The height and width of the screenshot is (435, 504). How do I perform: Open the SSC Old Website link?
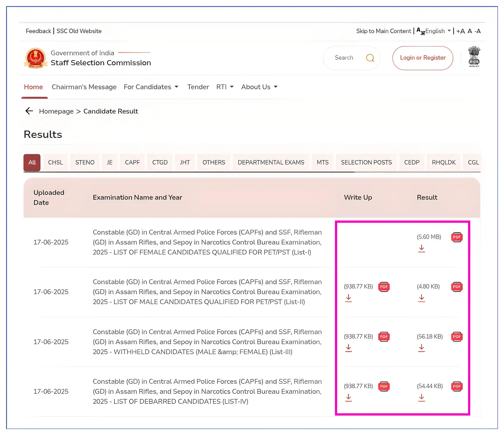pos(79,31)
